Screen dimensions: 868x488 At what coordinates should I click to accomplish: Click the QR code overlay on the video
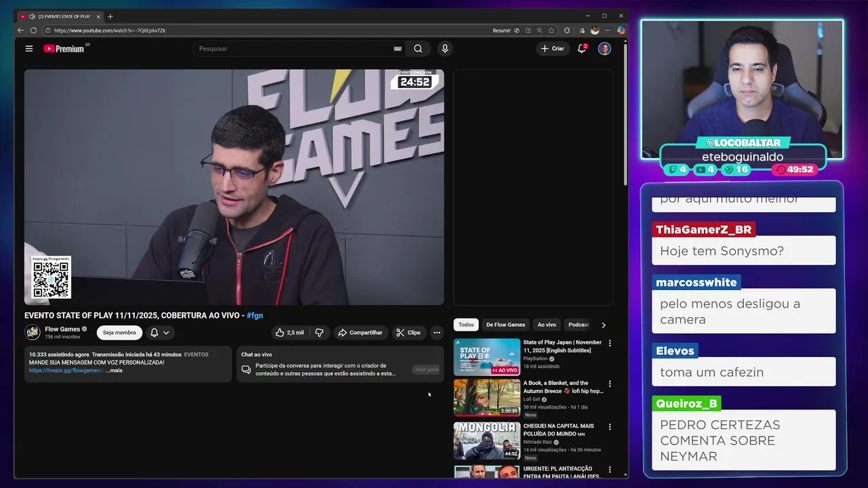51,277
